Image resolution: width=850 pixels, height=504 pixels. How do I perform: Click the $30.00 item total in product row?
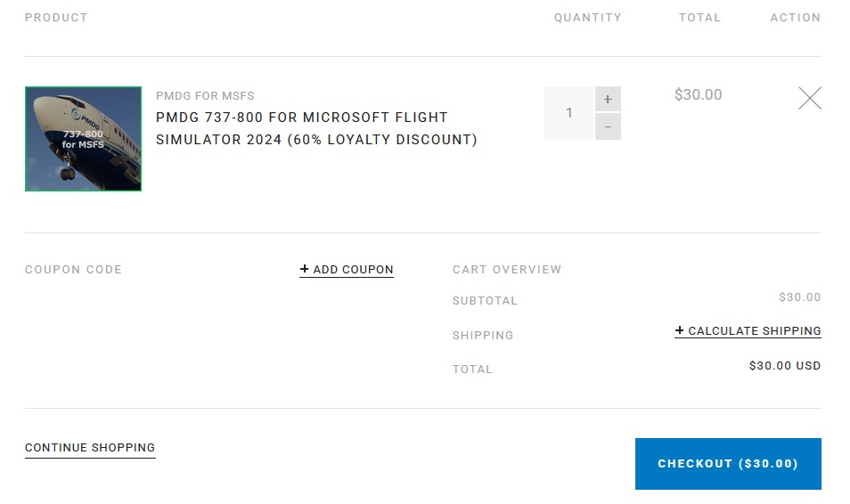click(698, 94)
